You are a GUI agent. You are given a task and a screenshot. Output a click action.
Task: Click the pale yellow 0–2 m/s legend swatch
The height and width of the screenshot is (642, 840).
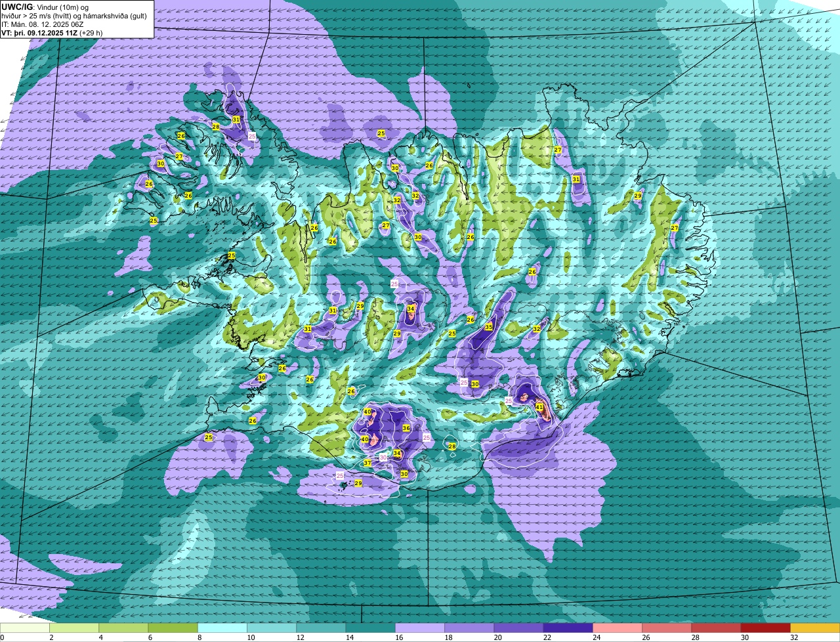pos(25,628)
